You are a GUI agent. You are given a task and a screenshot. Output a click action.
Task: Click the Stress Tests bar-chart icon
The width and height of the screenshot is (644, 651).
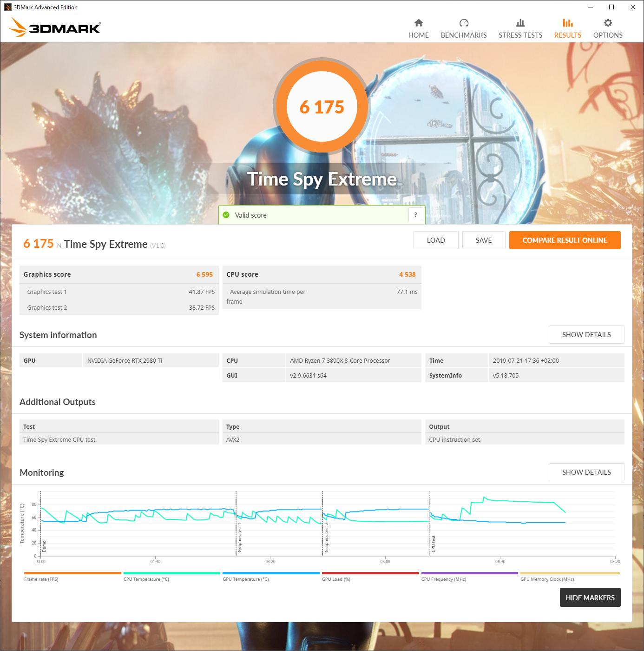[520, 23]
